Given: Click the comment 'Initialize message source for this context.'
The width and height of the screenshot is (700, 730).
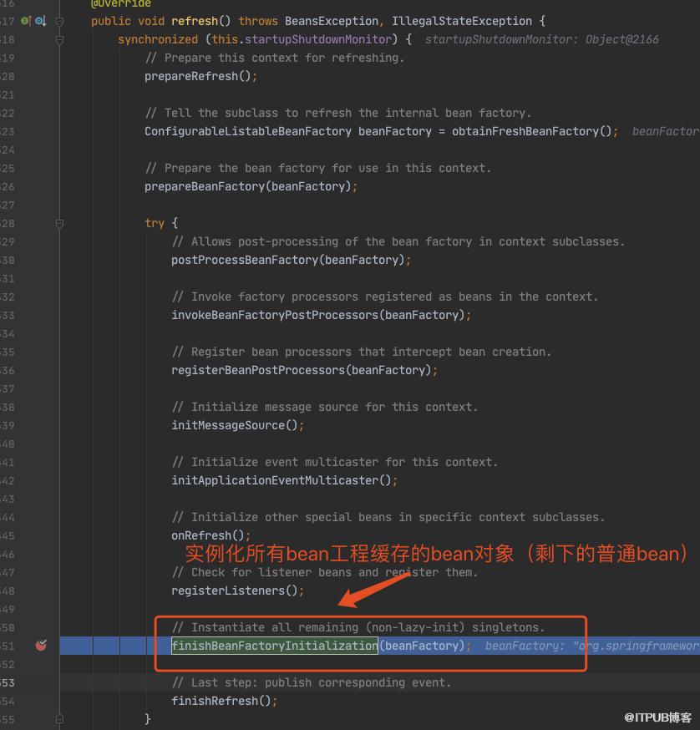Looking at the screenshot, I should tap(325, 407).
